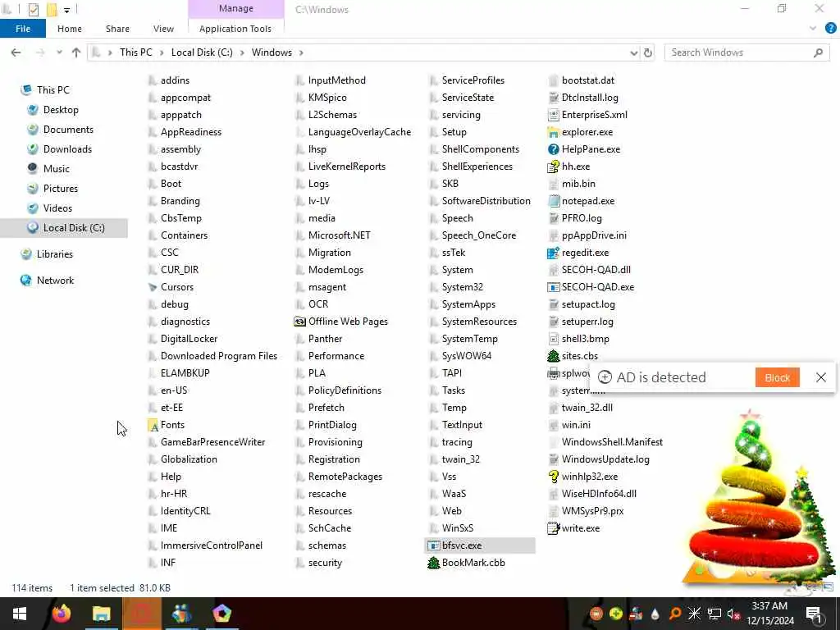The height and width of the screenshot is (630, 840).
Task: Select the SECOH-QAD.exe icon
Action: pyautogui.click(x=554, y=287)
